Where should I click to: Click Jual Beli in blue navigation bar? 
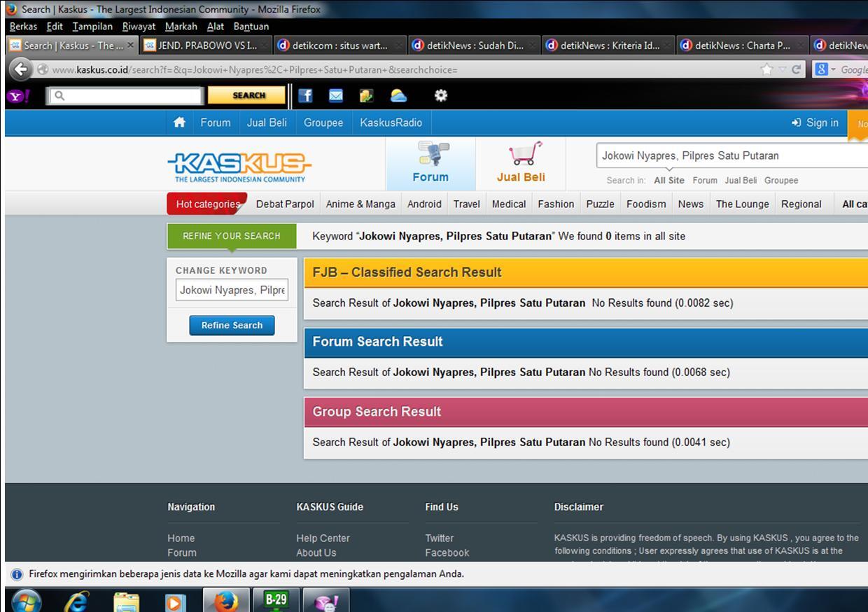pyautogui.click(x=267, y=123)
